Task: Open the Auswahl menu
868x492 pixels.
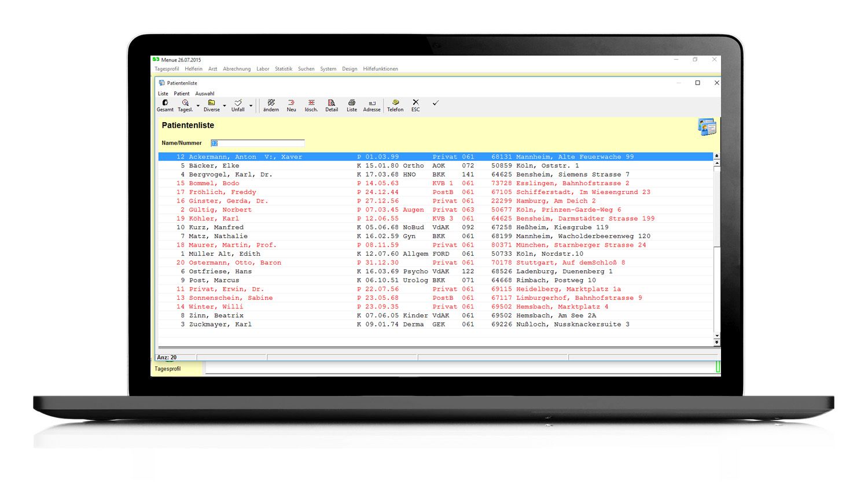Action: (205, 94)
